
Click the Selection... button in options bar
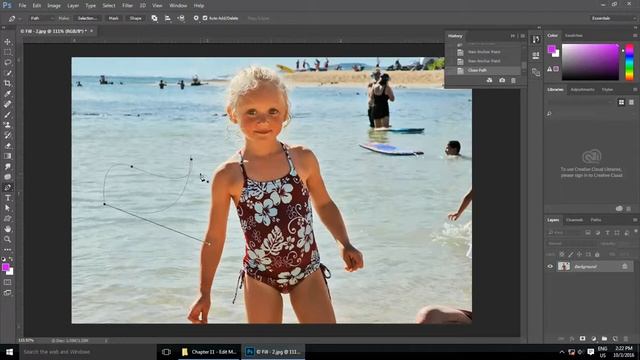pyautogui.click(x=87, y=18)
